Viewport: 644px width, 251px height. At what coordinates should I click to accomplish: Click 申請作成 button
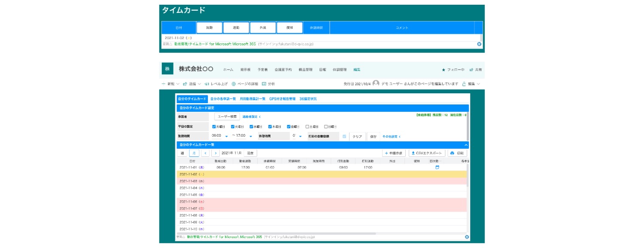click(x=394, y=153)
